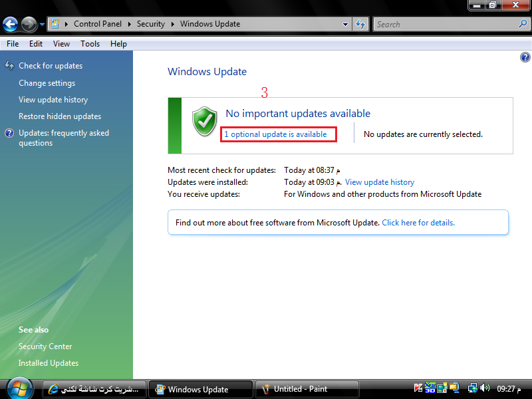Click the Windows Update page title
Viewport: 532px width, 399px height.
[x=207, y=72]
